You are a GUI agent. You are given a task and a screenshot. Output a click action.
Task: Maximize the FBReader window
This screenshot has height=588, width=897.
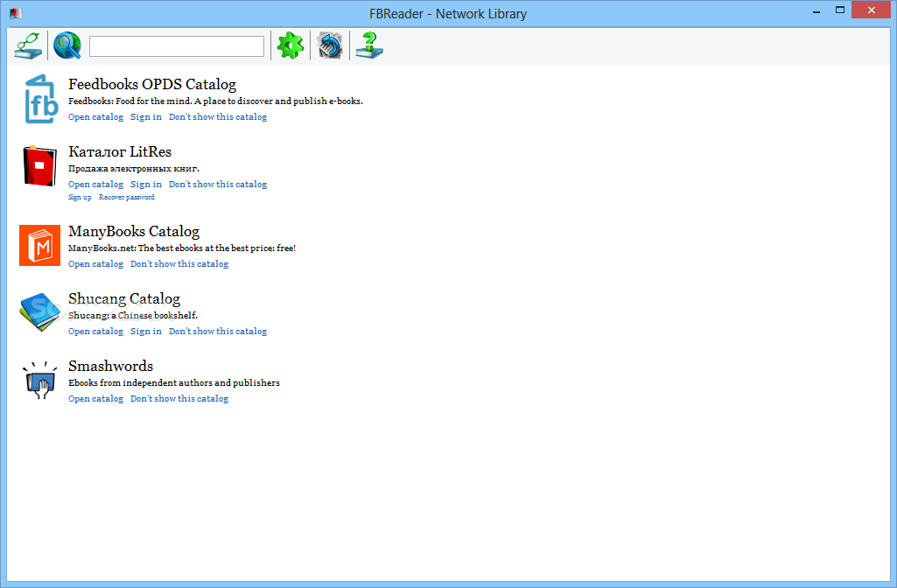pos(840,10)
